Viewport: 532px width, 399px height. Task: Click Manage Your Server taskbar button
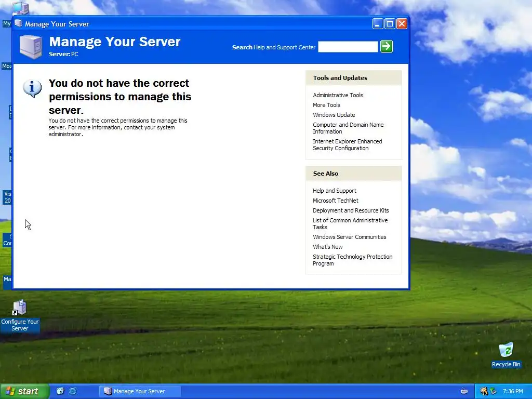[140, 391]
